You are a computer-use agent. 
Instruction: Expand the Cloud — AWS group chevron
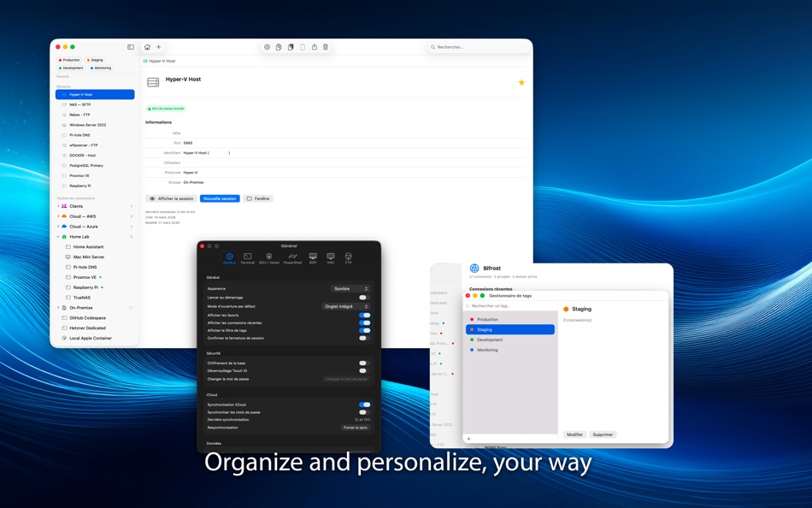(x=58, y=216)
